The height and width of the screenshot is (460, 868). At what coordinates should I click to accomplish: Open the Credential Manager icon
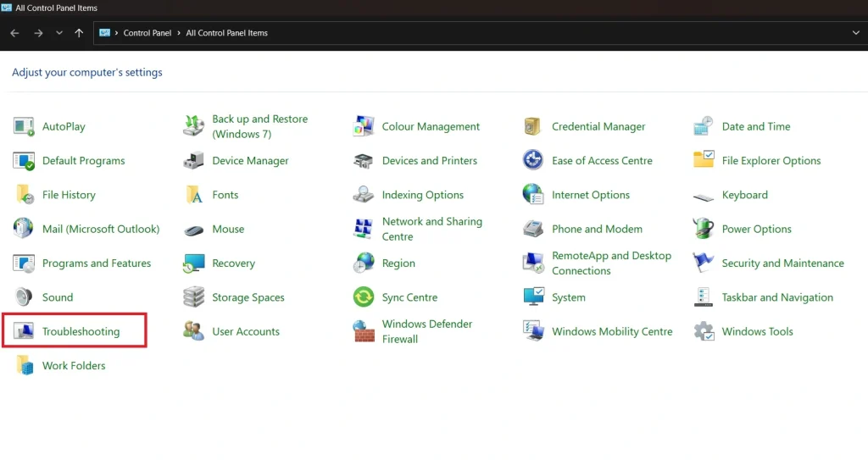pyautogui.click(x=532, y=126)
